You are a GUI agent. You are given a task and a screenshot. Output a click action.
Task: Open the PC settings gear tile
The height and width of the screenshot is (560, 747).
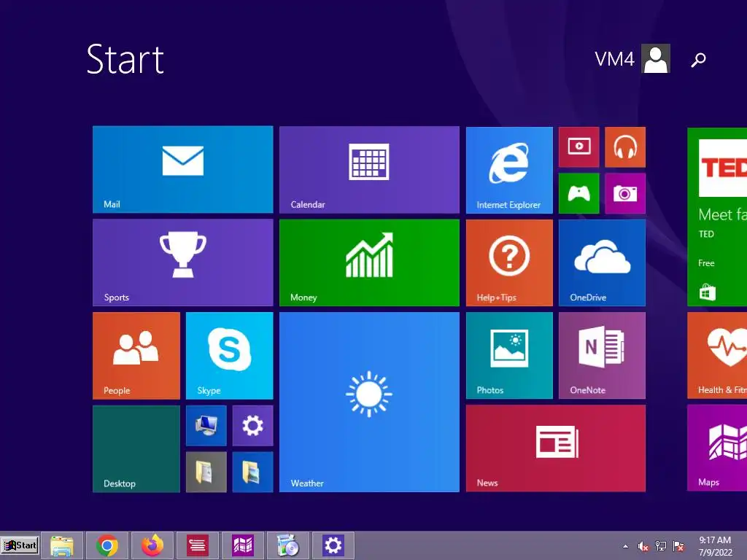252,426
